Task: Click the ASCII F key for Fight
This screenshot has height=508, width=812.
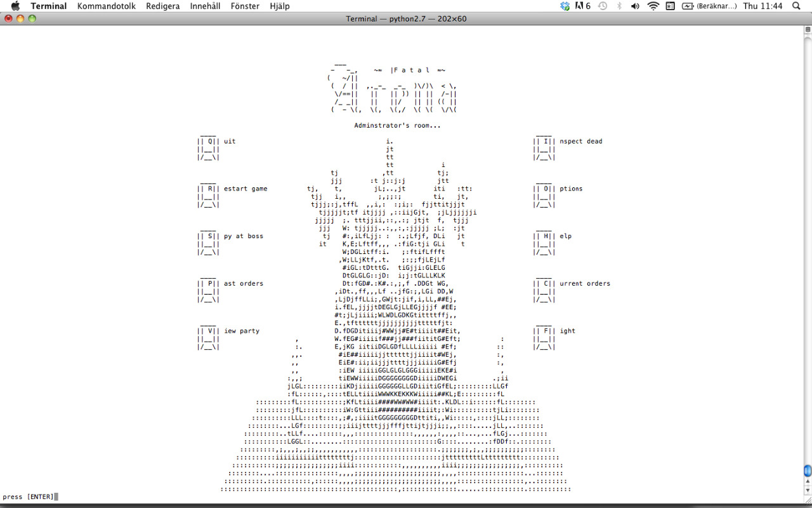Action: tap(546, 331)
